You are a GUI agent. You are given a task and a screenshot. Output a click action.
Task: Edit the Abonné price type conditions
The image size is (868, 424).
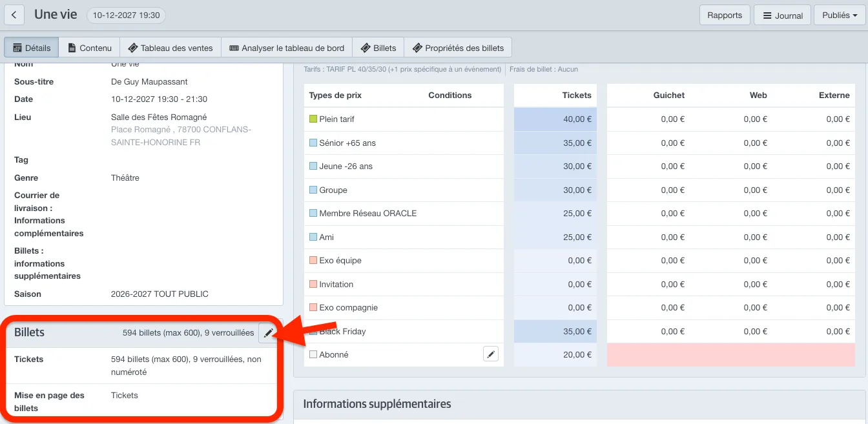tap(491, 354)
